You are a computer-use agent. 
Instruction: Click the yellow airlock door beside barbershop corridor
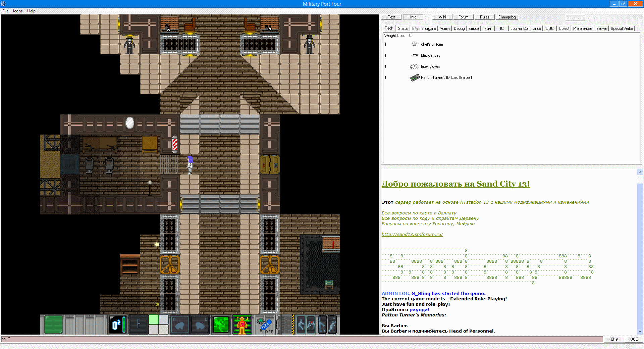click(x=270, y=164)
